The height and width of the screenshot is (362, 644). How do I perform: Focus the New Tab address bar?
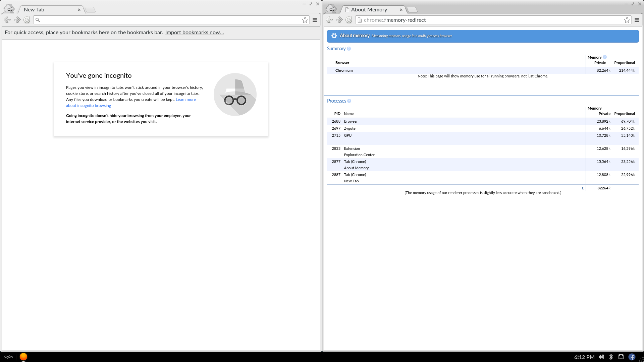171,20
